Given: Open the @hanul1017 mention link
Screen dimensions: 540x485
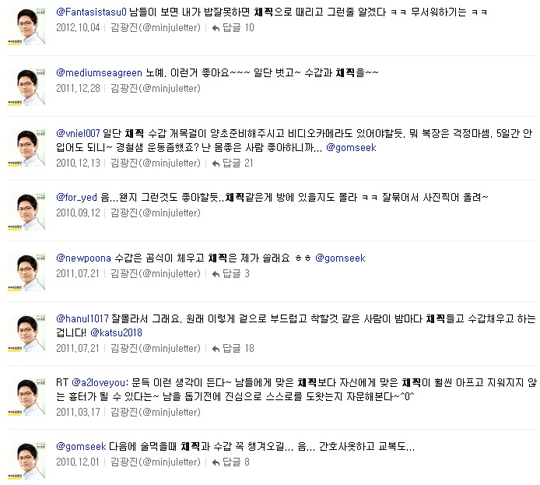Looking at the screenshot, I should (x=82, y=319).
